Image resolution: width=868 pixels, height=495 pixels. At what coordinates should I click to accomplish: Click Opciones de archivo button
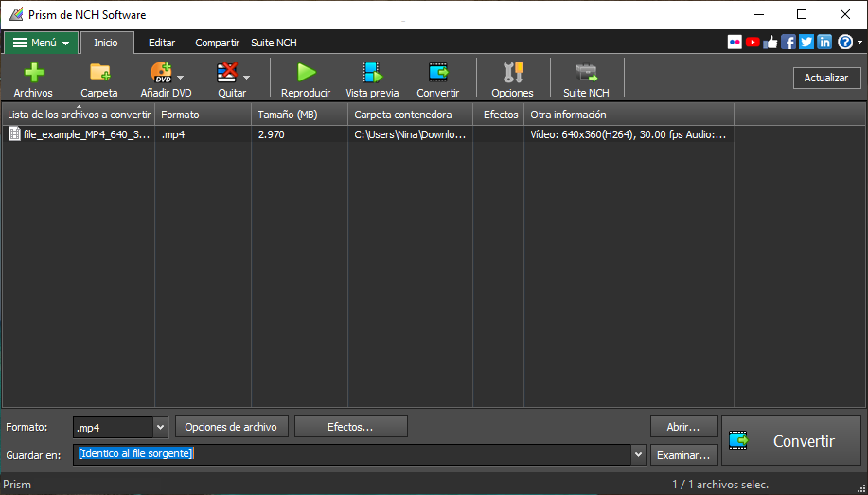click(x=231, y=427)
